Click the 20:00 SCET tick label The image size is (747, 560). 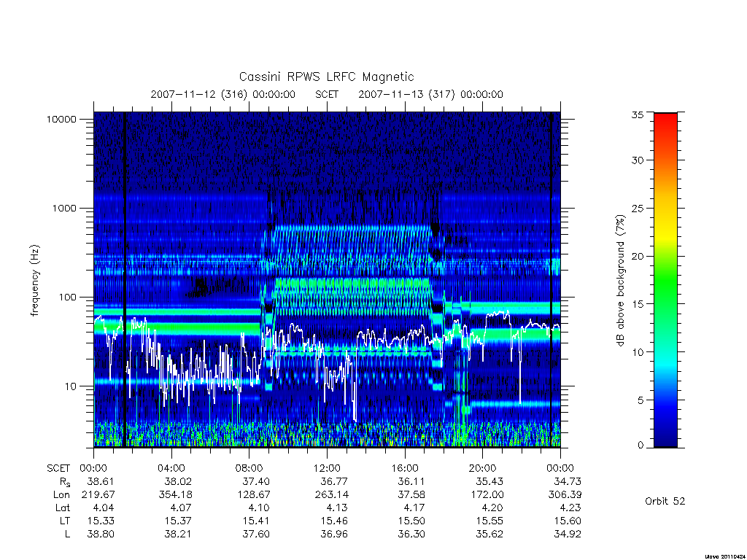(x=482, y=468)
